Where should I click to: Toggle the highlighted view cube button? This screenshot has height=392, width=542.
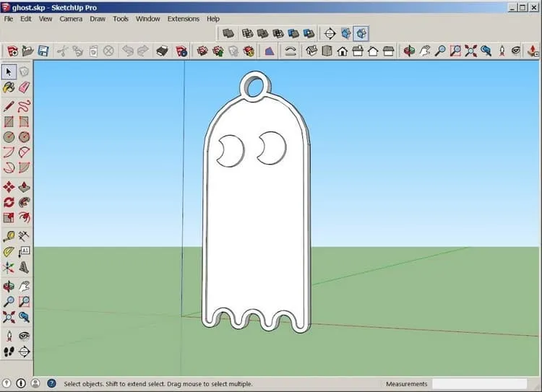(361, 33)
